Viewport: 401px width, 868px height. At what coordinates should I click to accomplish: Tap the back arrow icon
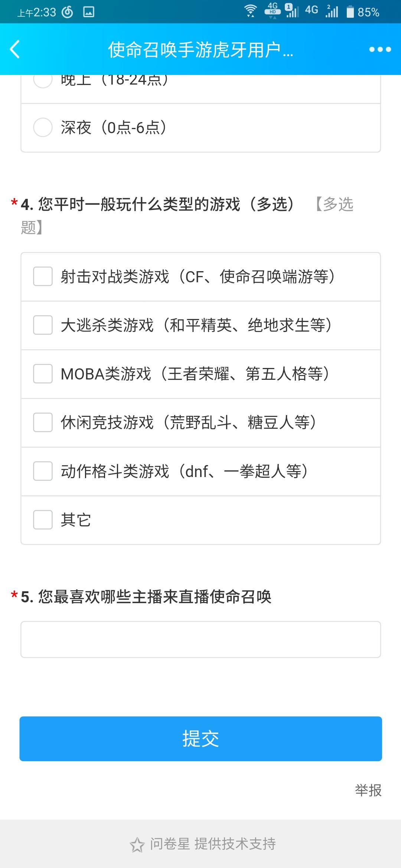[15, 49]
